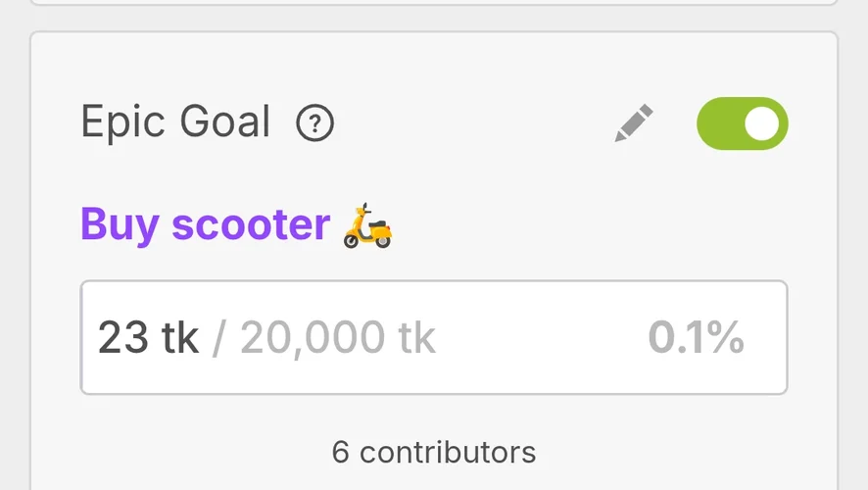The image size is (868, 490).
Task: Open the Buy scooter goal title
Action: [x=205, y=225]
